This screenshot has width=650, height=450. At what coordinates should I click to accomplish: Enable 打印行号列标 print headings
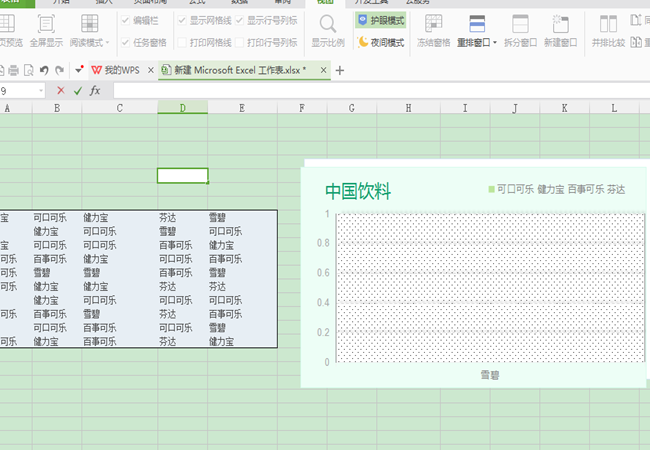coord(239,42)
